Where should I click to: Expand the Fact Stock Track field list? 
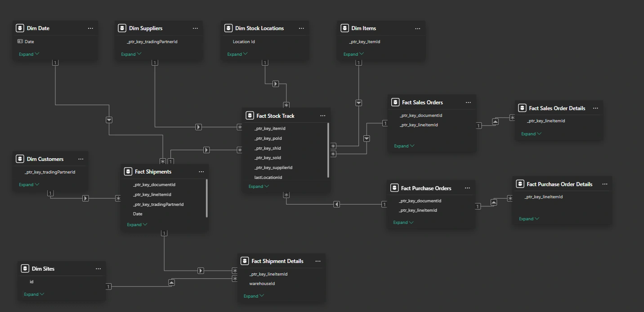259,186
